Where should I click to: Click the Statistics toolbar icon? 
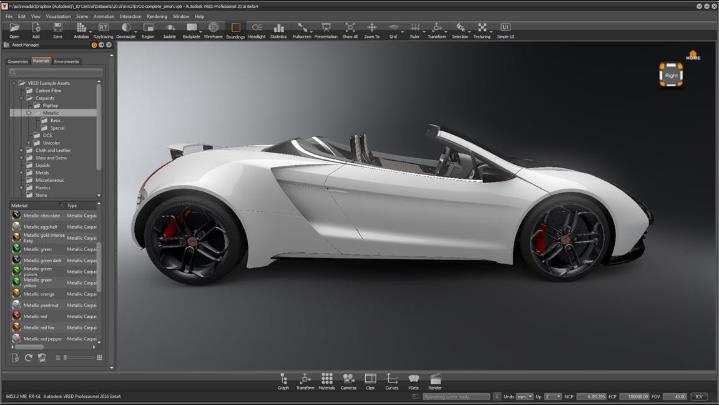click(278, 30)
